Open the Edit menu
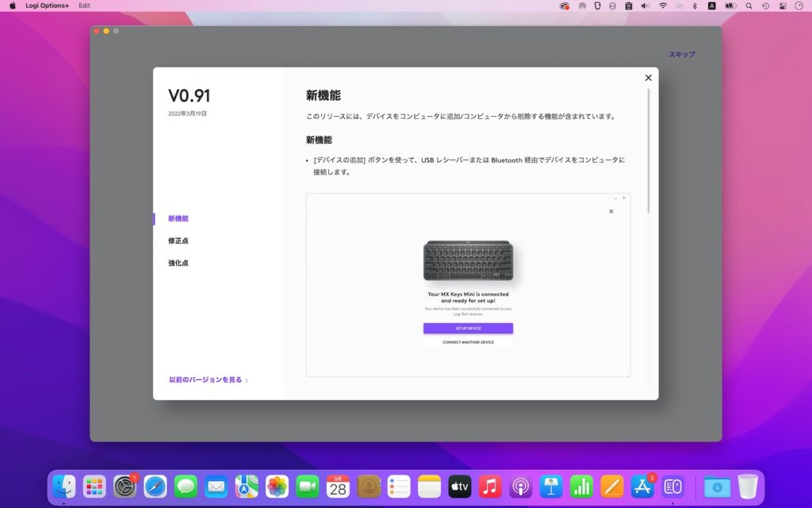This screenshot has width=812, height=508. [84, 6]
